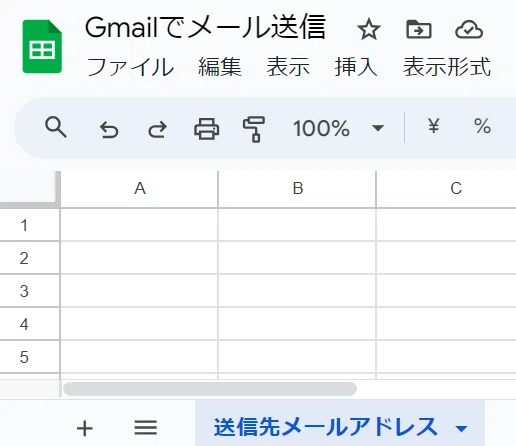Activate the paint format roller
Screen dimensions: 516x446
254,129
